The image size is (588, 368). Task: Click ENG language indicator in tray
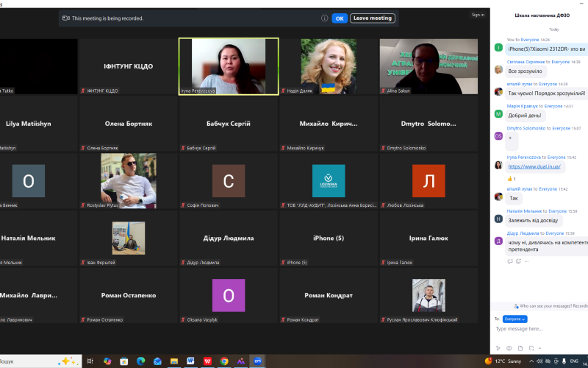pos(574,361)
